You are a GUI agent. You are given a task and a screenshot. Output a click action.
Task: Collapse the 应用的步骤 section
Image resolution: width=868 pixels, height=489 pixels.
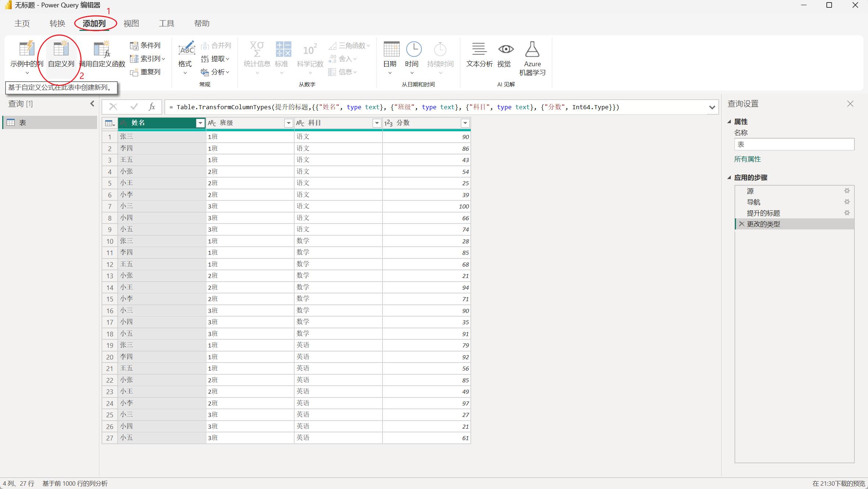tap(729, 178)
